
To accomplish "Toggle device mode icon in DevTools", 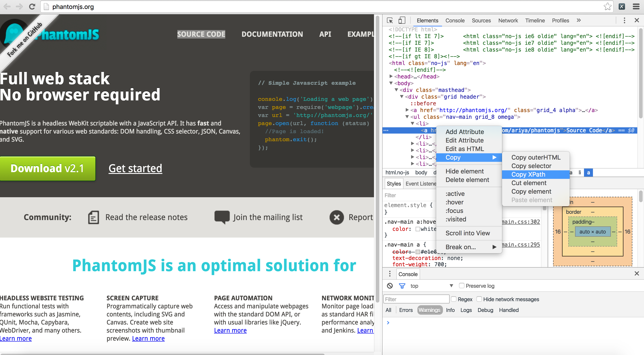I will coord(402,20).
